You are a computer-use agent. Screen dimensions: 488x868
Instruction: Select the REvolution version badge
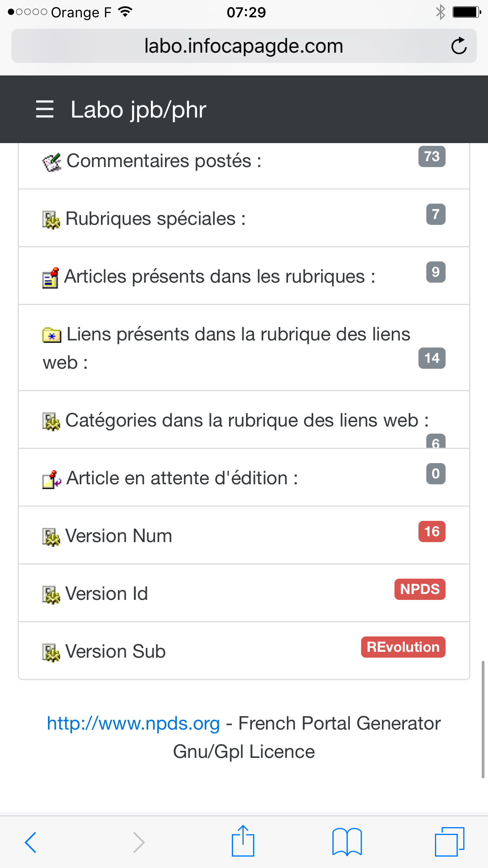(x=403, y=647)
